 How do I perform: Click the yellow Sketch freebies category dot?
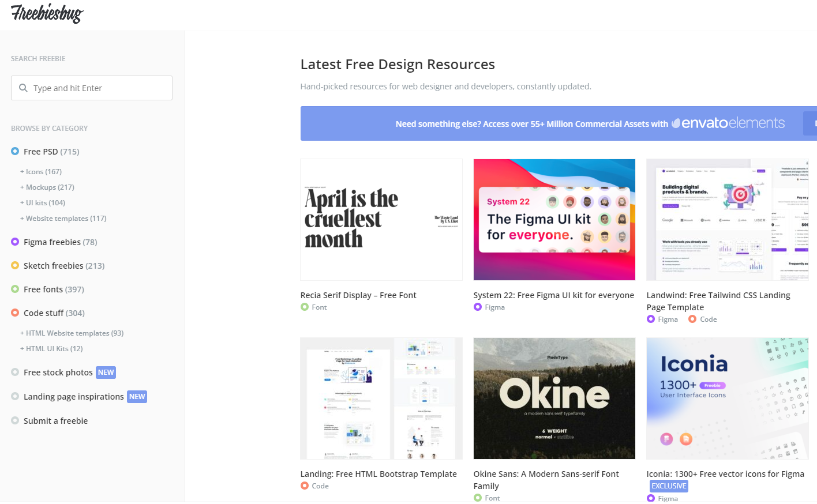[x=15, y=265]
